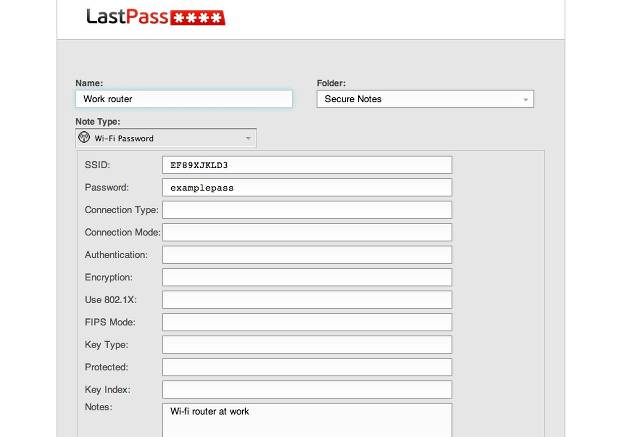This screenshot has width=640, height=437.
Task: Click the Key Index input field
Action: click(x=307, y=390)
